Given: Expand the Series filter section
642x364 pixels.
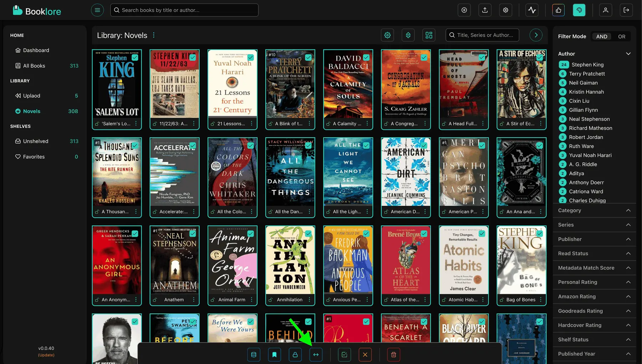Looking at the screenshot, I should click(594, 225).
